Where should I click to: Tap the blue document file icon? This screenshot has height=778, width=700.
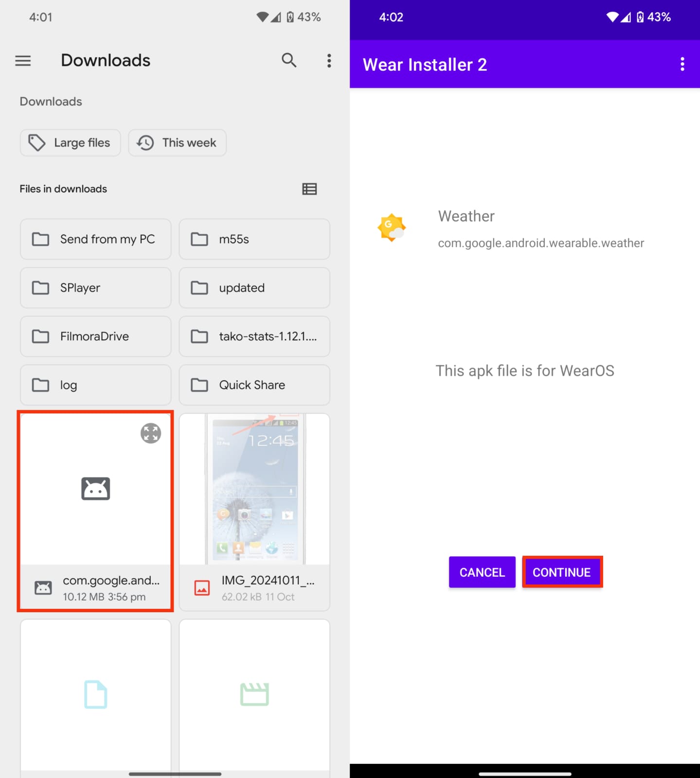click(x=96, y=694)
